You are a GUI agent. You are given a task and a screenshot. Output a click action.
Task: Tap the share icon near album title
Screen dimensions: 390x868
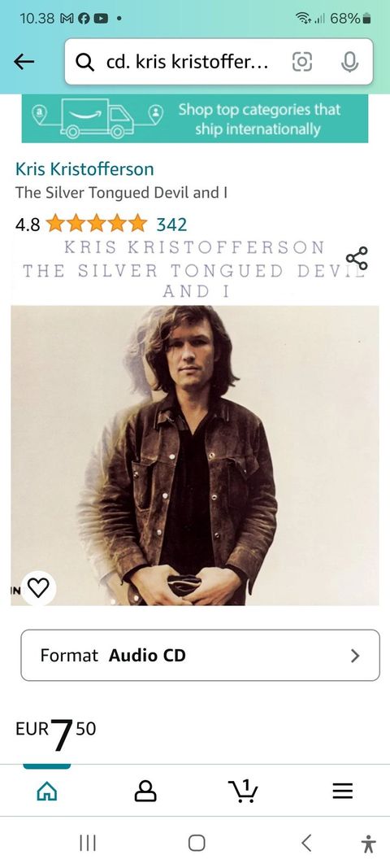pos(357,259)
